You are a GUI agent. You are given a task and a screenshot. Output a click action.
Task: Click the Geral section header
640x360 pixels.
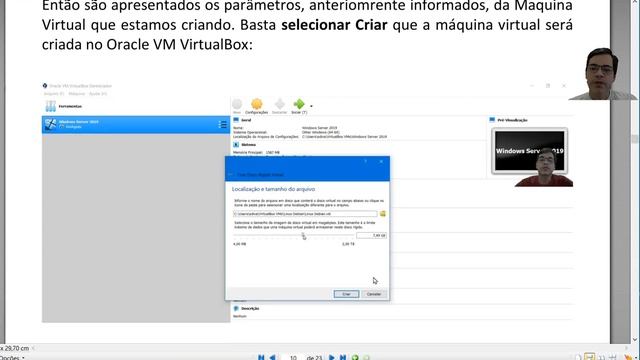[246, 120]
